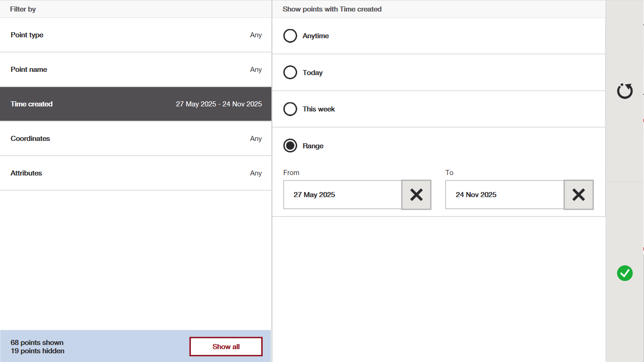This screenshot has height=362, width=644.
Task: Select the This week radio button
Action: (x=290, y=109)
